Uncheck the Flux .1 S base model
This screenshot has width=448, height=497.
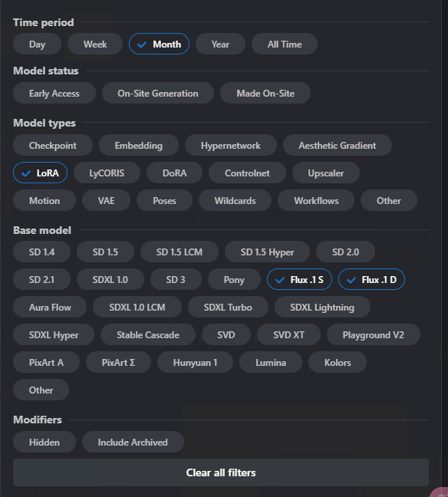(300, 279)
